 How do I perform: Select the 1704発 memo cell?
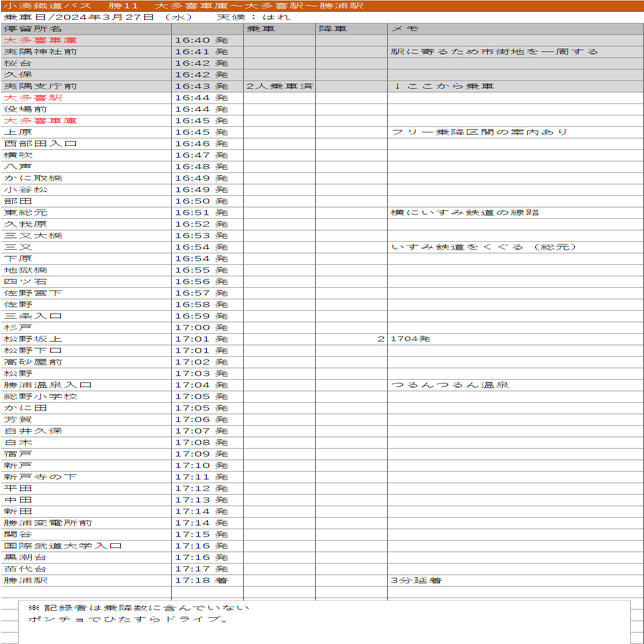[515, 339]
